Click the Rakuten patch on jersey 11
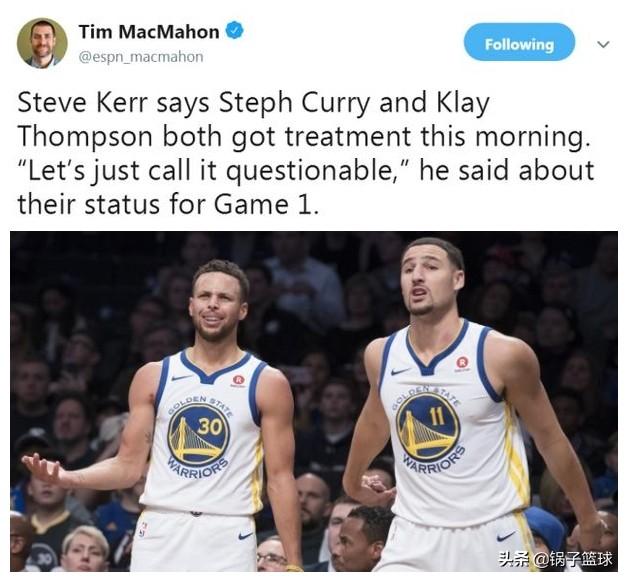The image size is (628, 582). point(462,363)
